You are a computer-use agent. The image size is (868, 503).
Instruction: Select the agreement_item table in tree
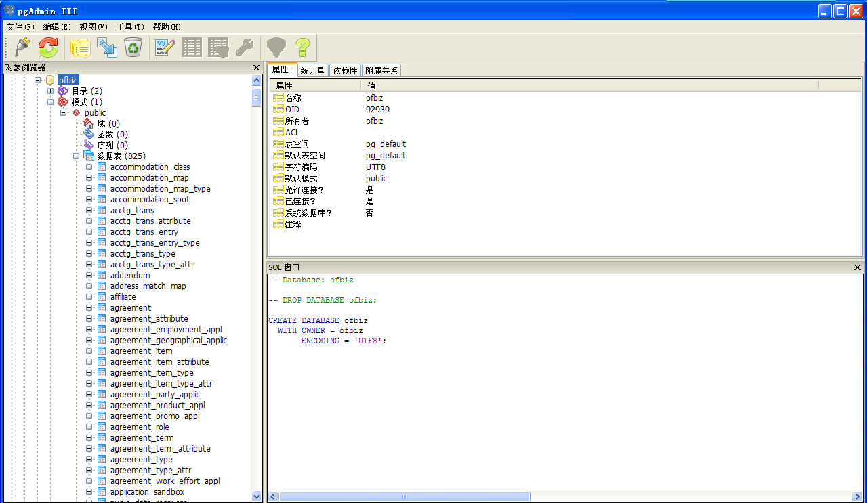point(141,351)
